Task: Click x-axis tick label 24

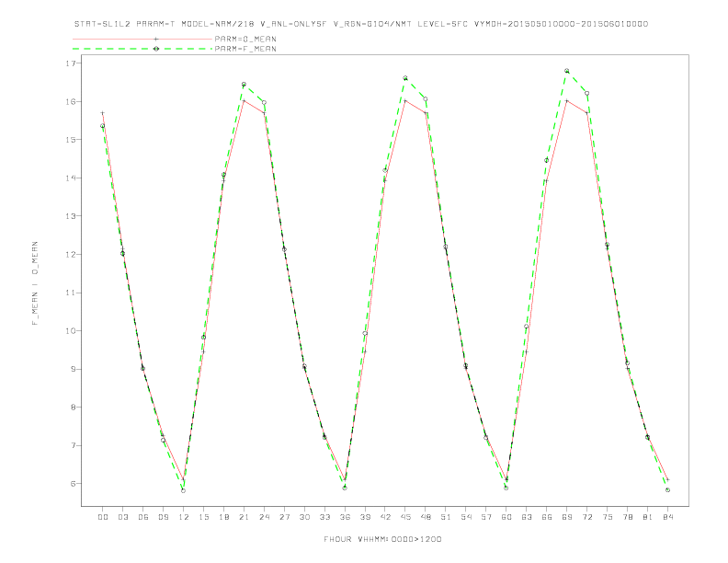Action: pyautogui.click(x=264, y=517)
